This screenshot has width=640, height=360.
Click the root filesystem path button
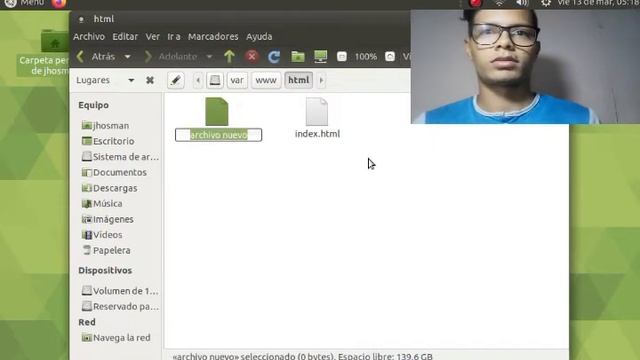tap(215, 80)
